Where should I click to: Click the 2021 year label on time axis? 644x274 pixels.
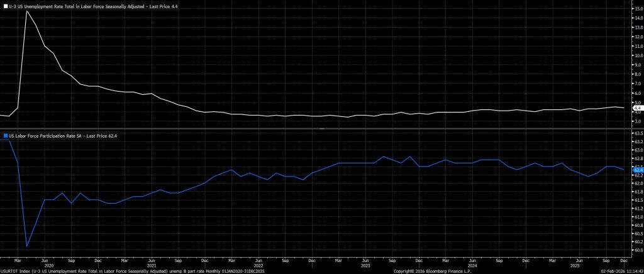click(x=151, y=265)
